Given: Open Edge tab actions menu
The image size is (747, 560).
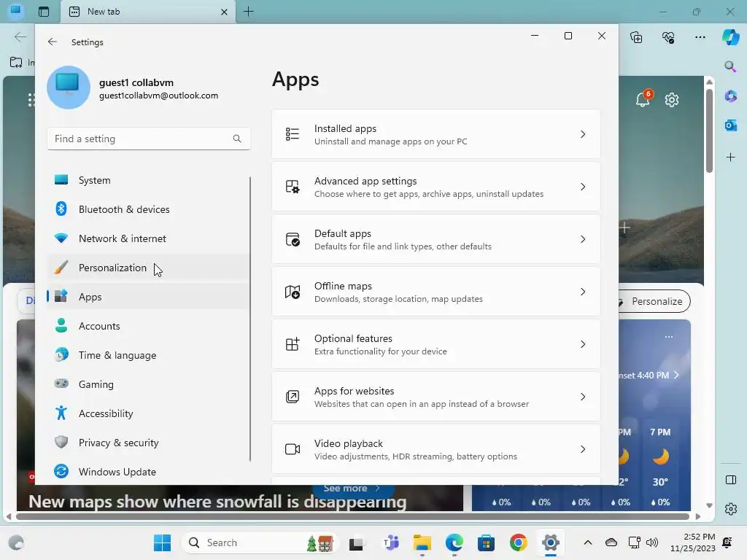Looking at the screenshot, I should coord(44,12).
